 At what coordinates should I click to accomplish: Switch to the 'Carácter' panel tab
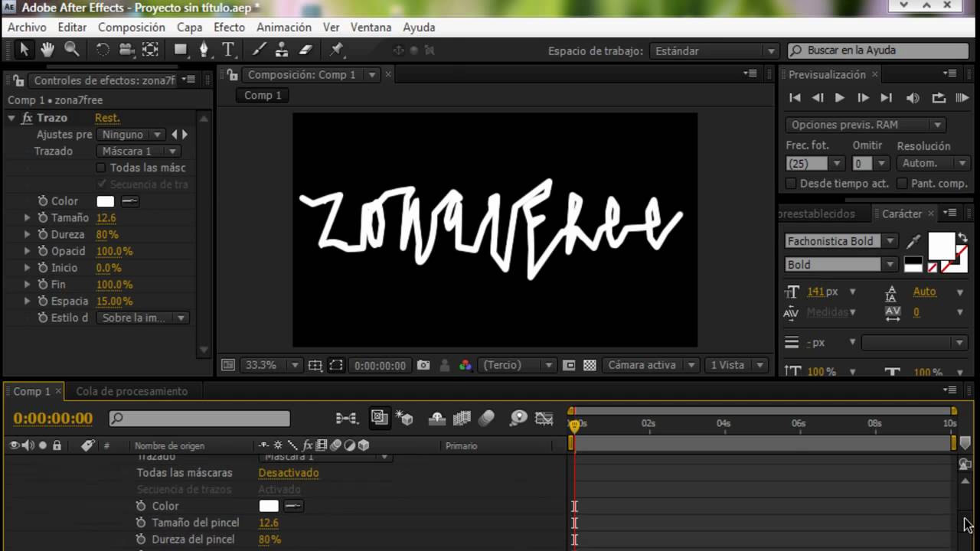901,214
